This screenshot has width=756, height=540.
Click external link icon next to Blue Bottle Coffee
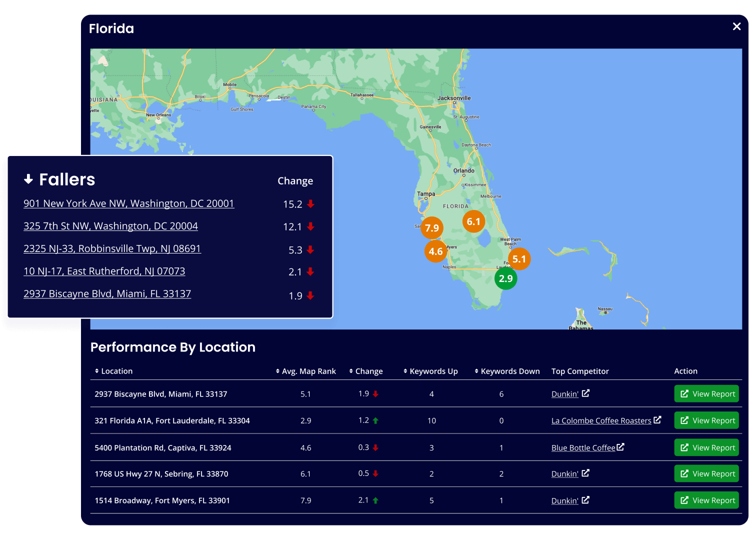tap(620, 447)
